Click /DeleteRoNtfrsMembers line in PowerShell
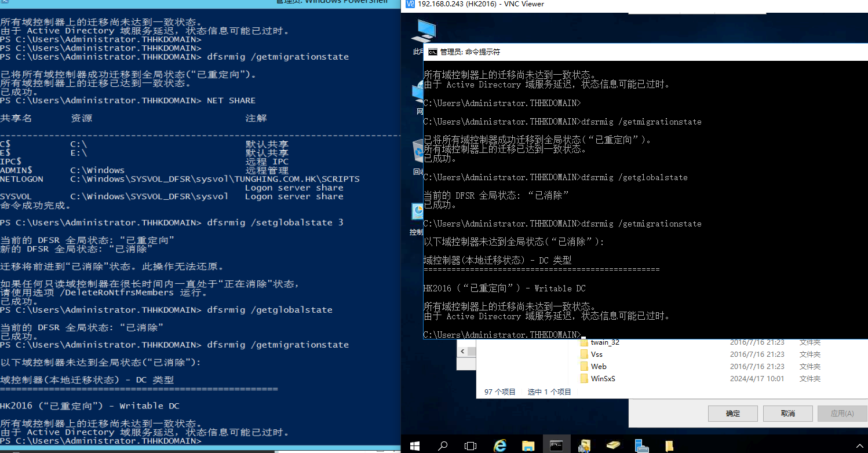 (x=104, y=293)
